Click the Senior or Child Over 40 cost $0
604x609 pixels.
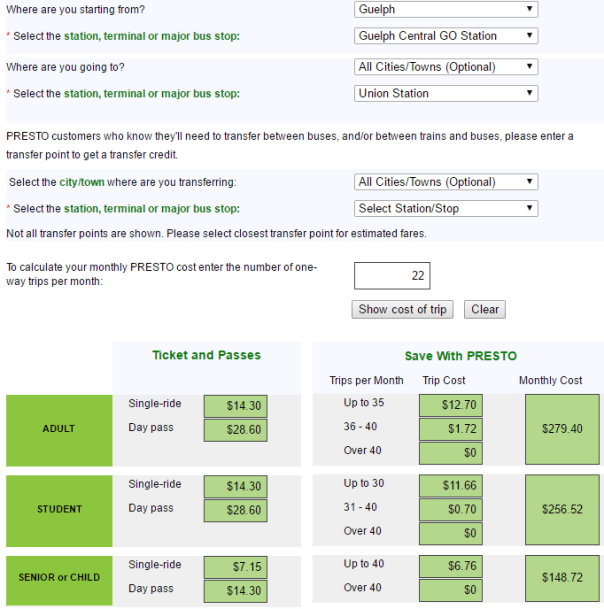[x=451, y=590]
